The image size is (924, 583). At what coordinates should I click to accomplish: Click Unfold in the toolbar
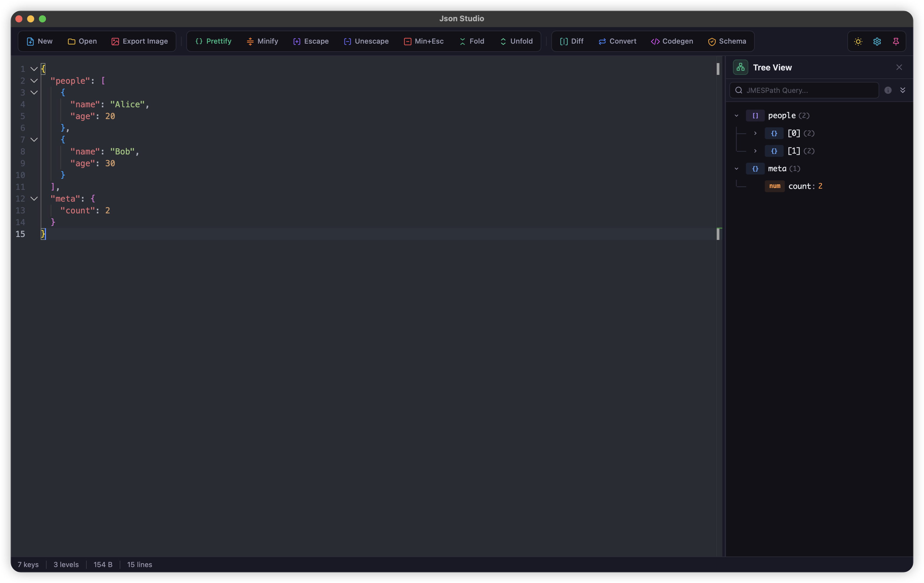point(517,41)
